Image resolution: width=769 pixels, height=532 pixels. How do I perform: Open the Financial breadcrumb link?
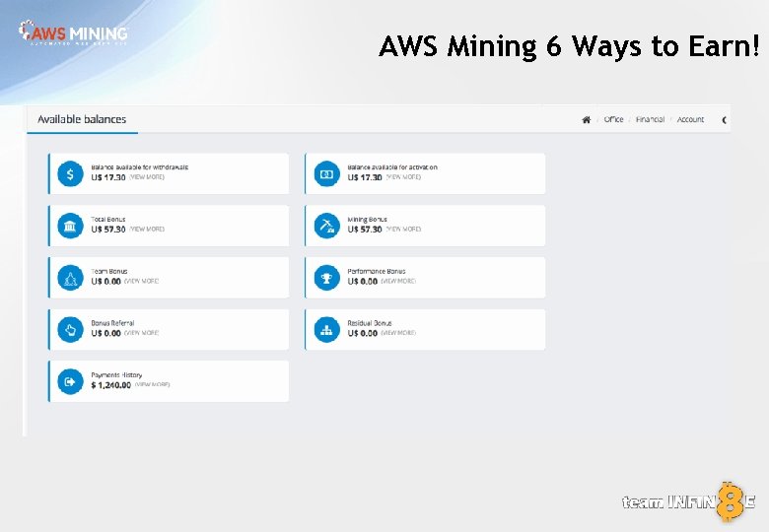(x=650, y=119)
